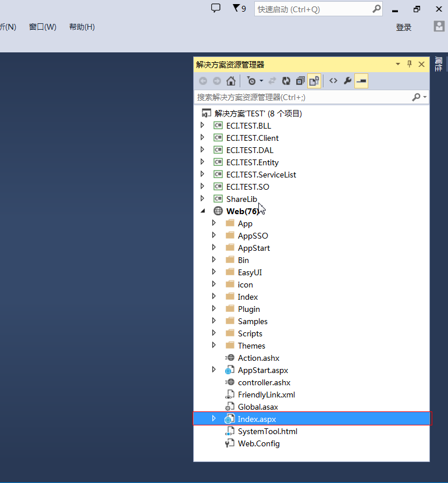Screen dimensions: 448x483
Task: Open the collapsed 属性 side tab
Action: [439, 64]
